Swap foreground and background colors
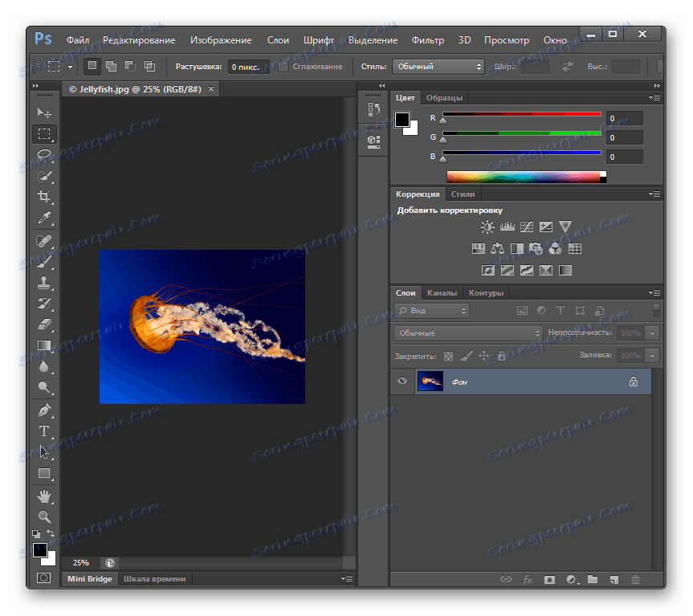 pyautogui.click(x=51, y=533)
